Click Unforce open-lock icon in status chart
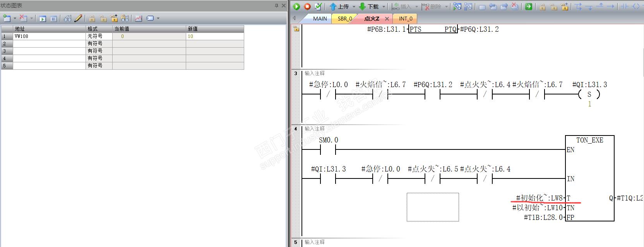 [x=103, y=18]
